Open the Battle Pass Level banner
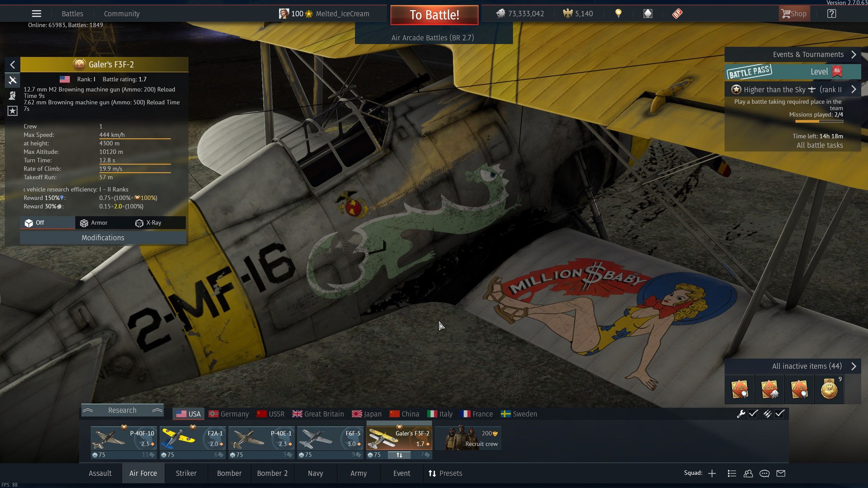The width and height of the screenshot is (868, 488). (793, 72)
